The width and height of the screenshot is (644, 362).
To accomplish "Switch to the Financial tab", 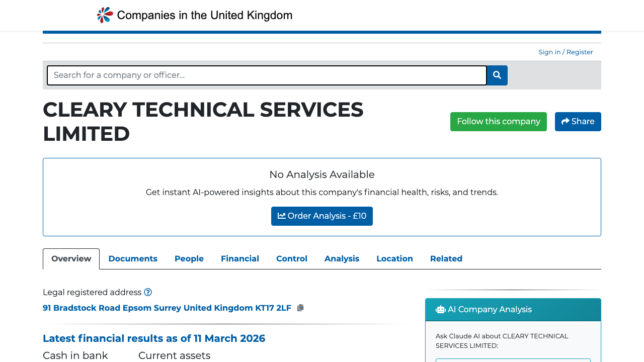I will click(240, 258).
